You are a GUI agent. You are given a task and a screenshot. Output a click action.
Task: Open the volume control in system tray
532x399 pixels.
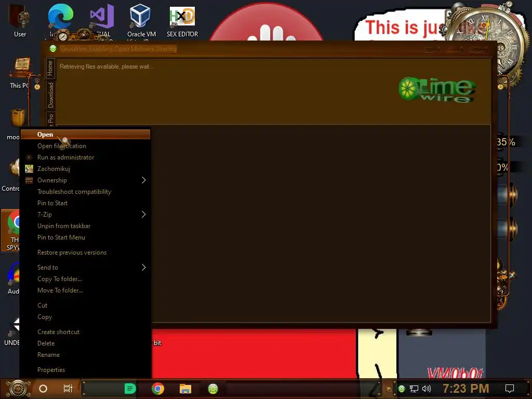(427, 389)
